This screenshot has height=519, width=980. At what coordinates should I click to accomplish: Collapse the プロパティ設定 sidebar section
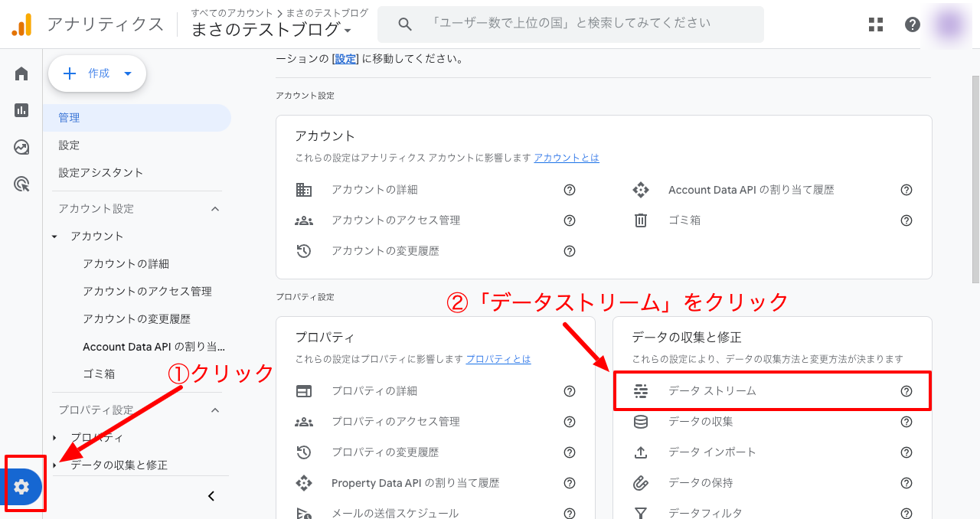pyautogui.click(x=215, y=410)
